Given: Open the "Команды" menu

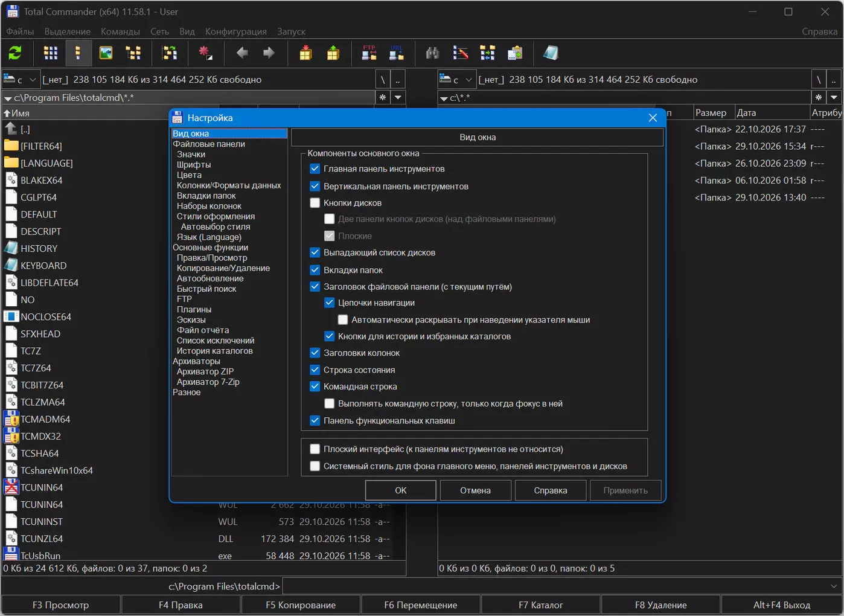Looking at the screenshot, I should pos(120,31).
